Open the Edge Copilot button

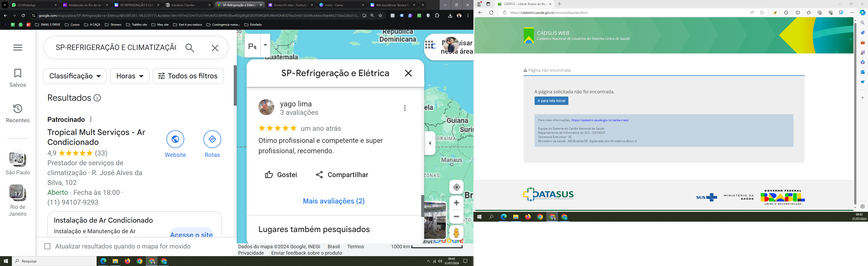[862, 13]
